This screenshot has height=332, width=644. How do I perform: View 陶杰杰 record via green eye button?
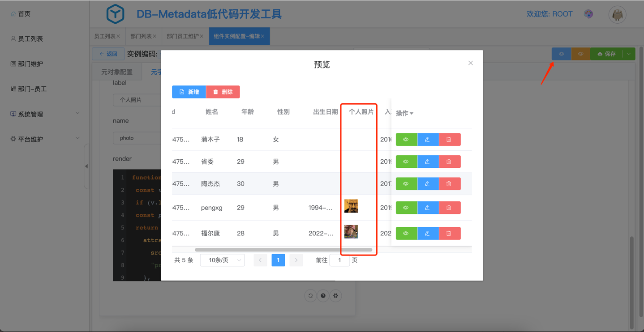click(406, 184)
